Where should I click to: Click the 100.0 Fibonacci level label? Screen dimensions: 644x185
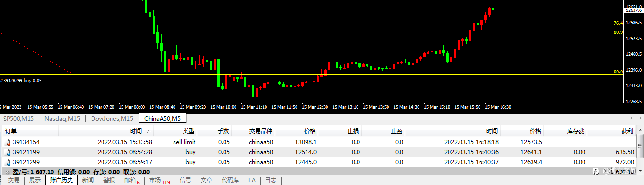point(617,72)
